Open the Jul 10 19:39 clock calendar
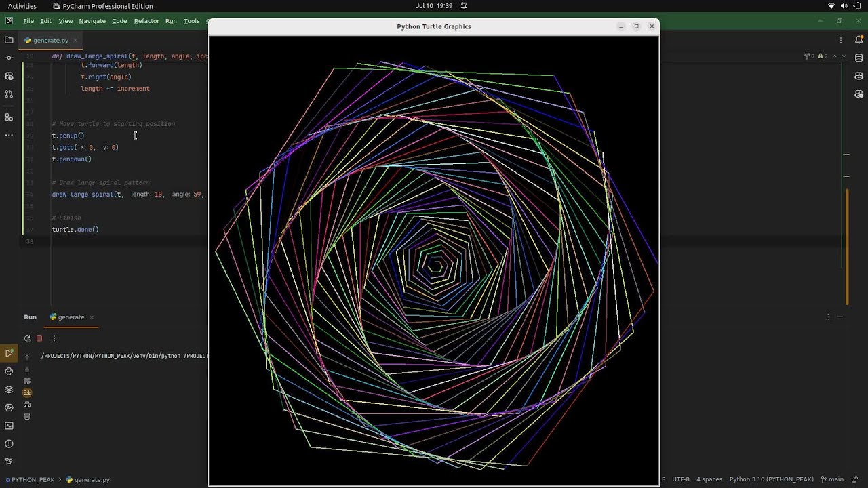Screen dimensions: 868x488 [434, 6]
